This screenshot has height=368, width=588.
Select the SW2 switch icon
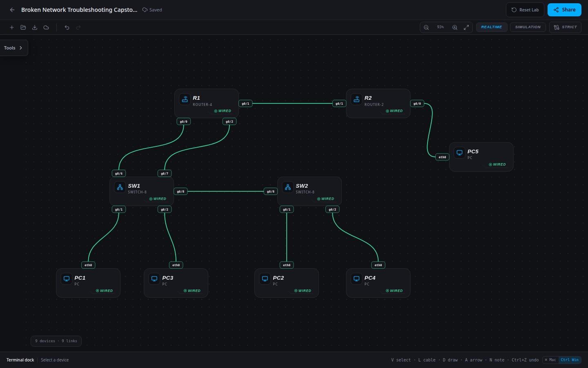click(288, 187)
